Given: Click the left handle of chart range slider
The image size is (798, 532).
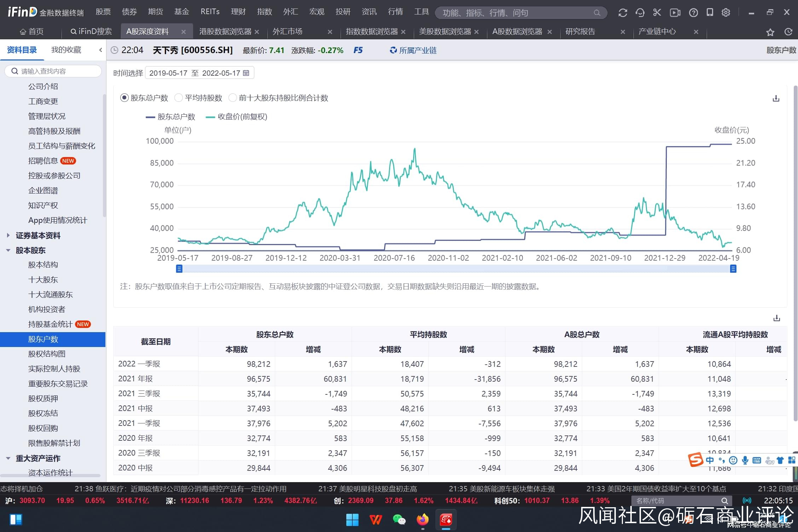Looking at the screenshot, I should [179, 269].
